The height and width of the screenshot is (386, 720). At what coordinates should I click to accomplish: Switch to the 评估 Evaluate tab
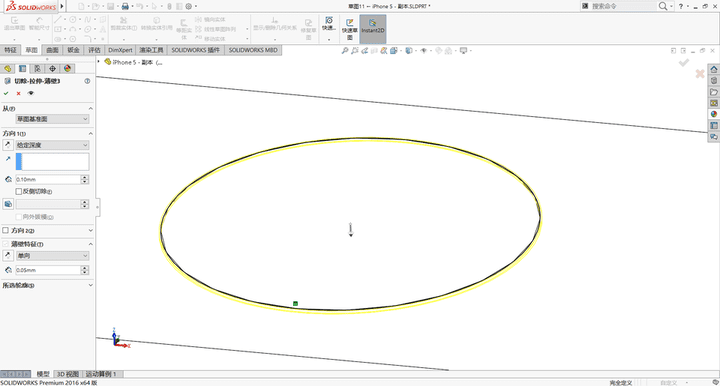[95, 50]
